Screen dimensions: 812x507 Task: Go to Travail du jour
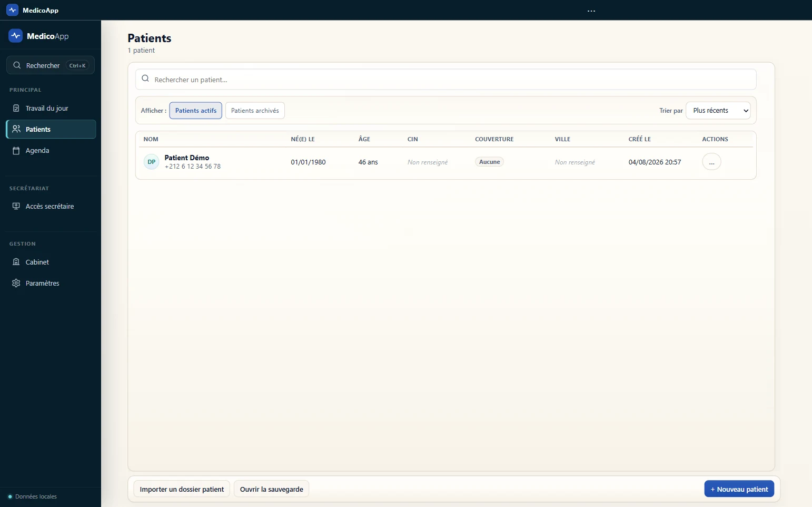point(51,108)
